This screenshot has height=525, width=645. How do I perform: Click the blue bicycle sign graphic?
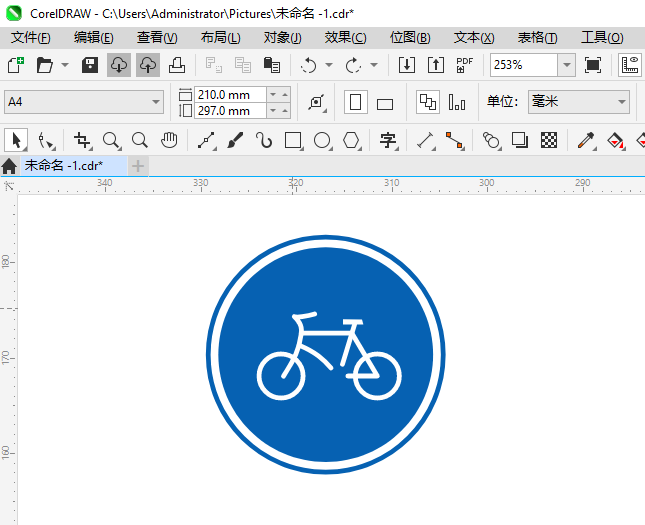[325, 354]
